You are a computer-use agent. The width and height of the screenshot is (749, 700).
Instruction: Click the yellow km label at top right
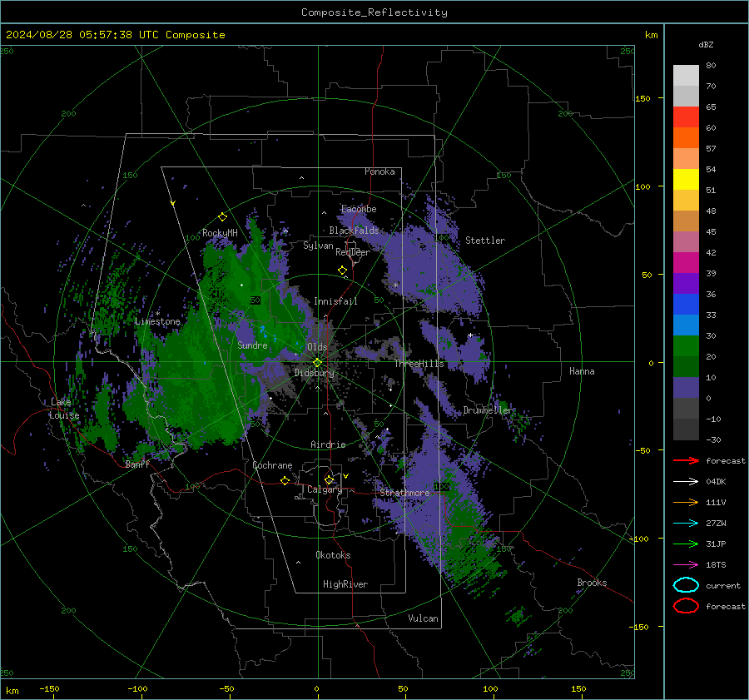coord(651,35)
